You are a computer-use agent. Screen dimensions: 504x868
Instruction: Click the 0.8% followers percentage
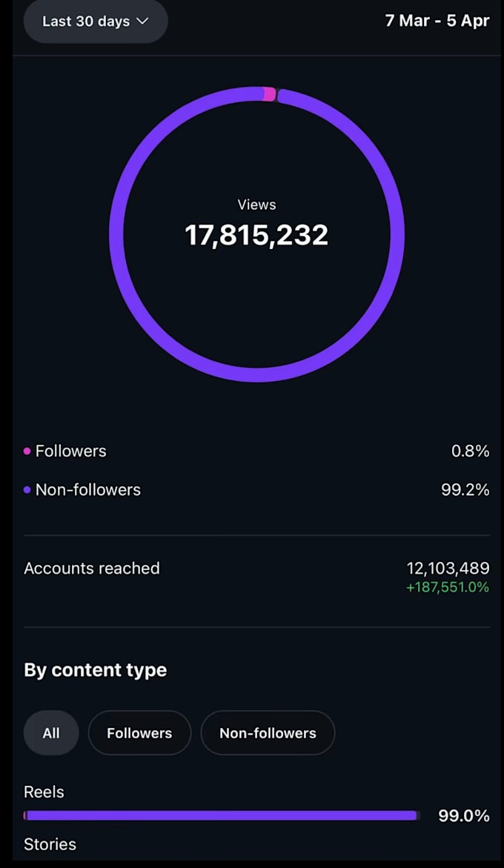coord(470,451)
